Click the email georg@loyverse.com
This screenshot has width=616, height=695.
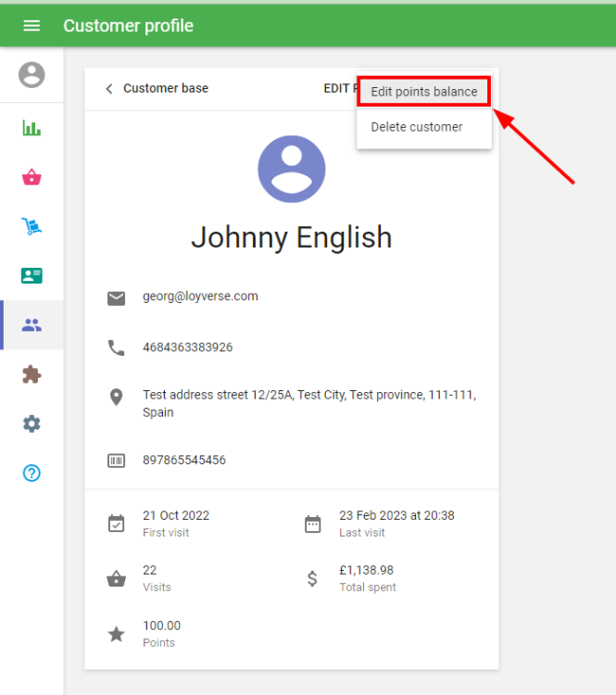click(x=200, y=297)
